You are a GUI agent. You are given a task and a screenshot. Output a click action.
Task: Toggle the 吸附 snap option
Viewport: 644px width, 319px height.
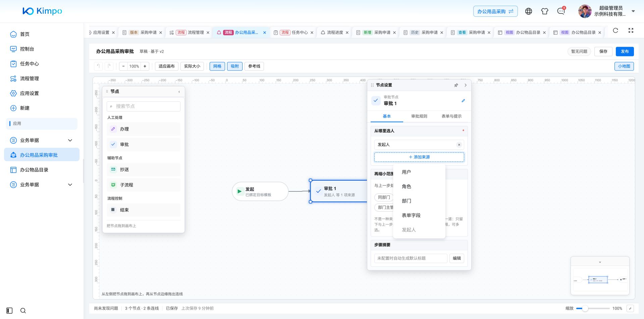[x=235, y=66]
